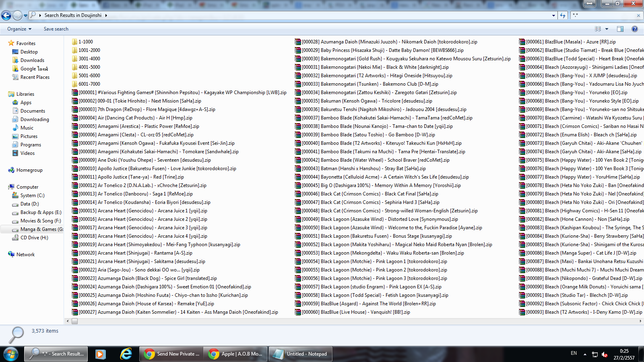Open the Apps library
Viewport: 644px width, 362px height.
pos(26,103)
